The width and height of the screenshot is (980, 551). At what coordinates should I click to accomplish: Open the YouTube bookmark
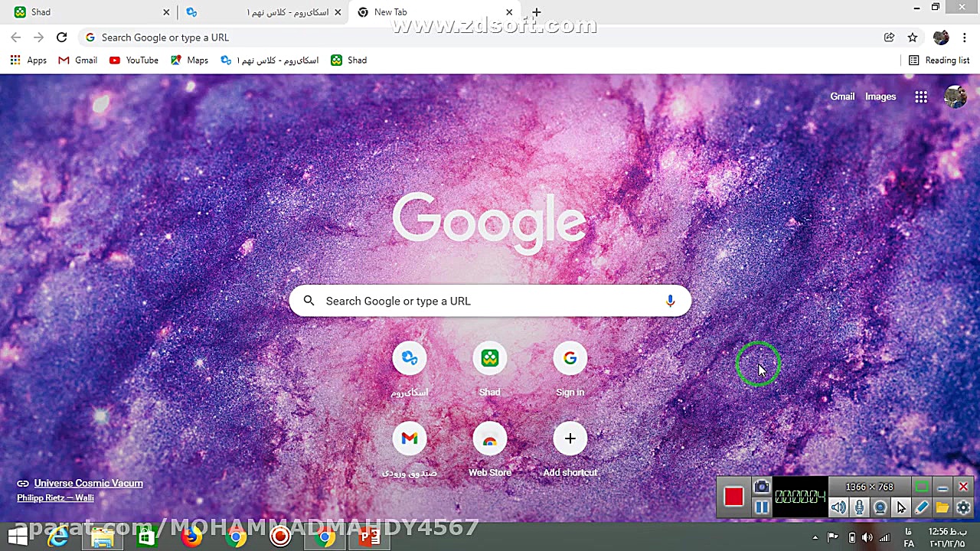click(134, 60)
